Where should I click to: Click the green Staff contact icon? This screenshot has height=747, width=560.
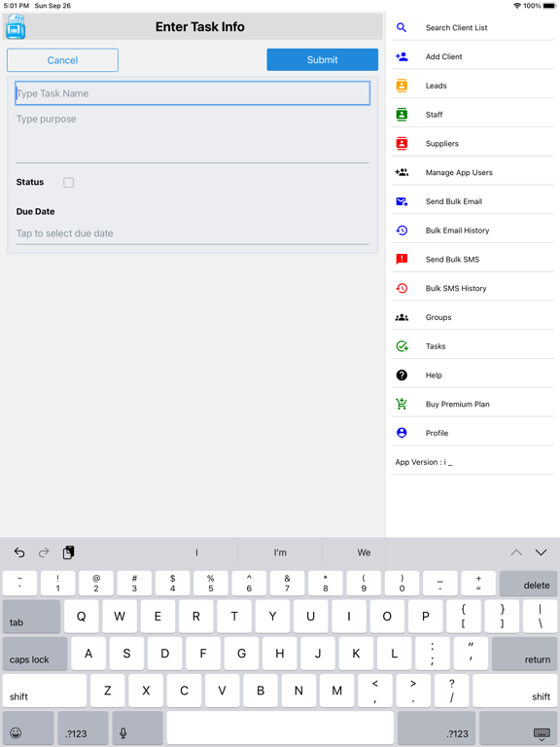(402, 115)
